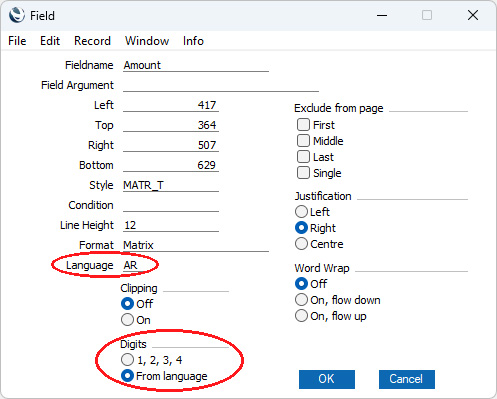The image size is (497, 399).
Task: Set Word Wrap to On, flow down
Action: pos(301,300)
